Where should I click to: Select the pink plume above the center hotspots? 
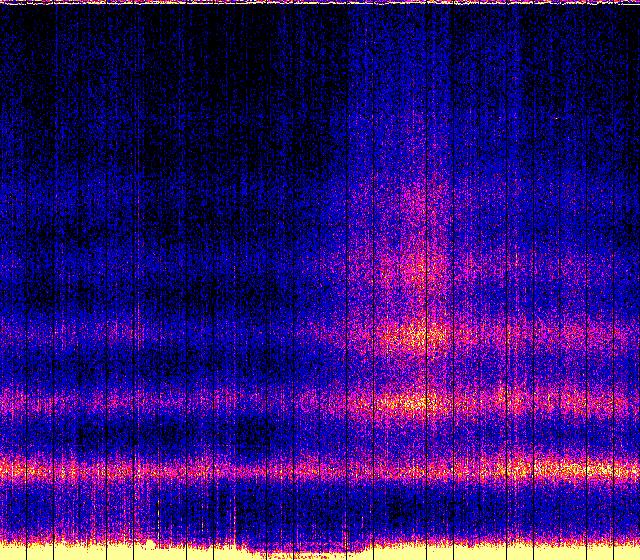415,255
